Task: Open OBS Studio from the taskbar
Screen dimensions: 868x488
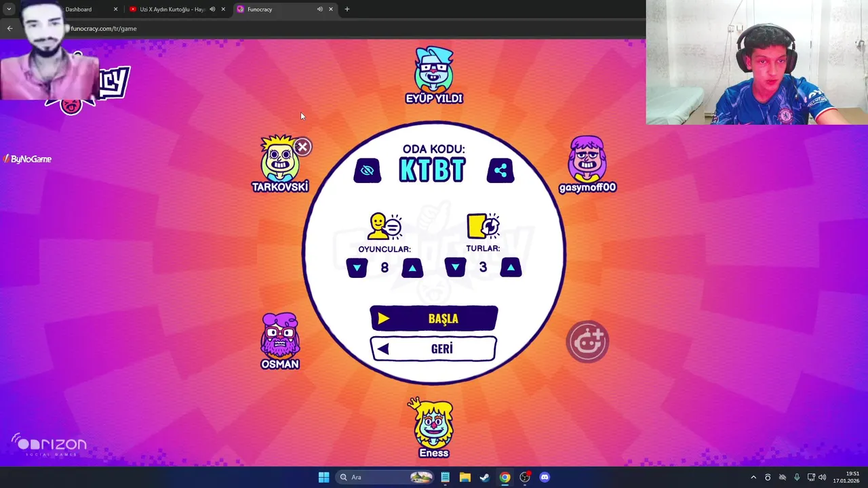Action: tap(524, 477)
